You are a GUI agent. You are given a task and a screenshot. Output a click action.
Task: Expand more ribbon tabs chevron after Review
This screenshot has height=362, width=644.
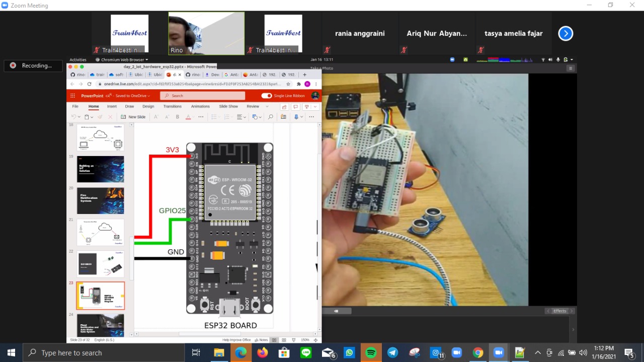pos(267,107)
